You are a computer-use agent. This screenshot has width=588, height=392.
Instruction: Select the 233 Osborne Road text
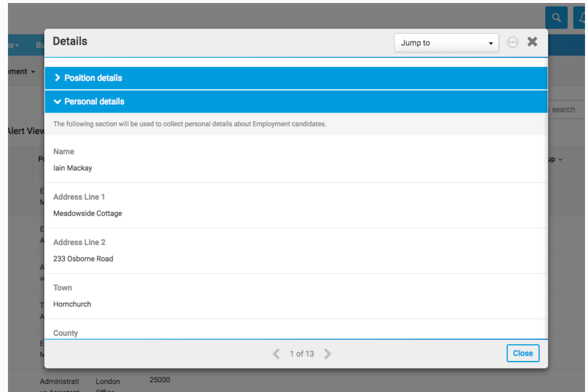(83, 259)
